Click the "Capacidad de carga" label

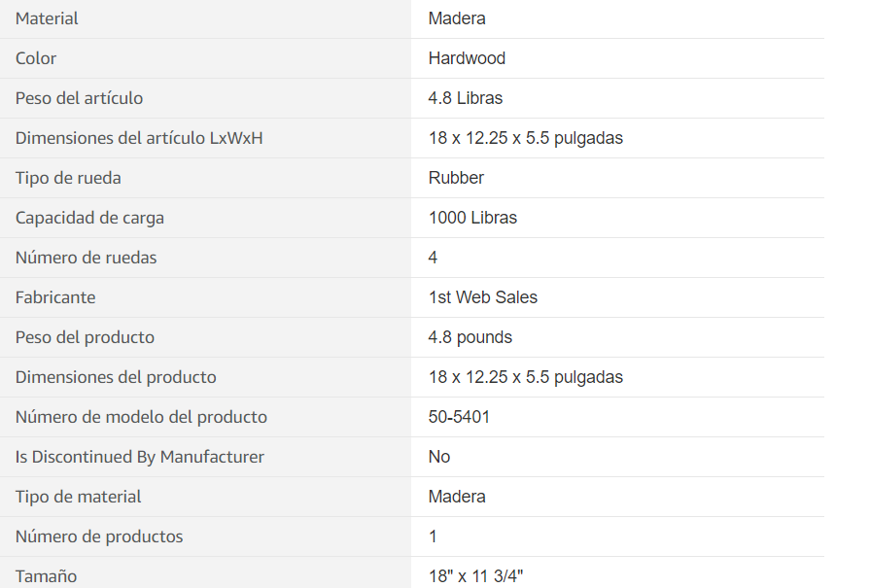89,218
